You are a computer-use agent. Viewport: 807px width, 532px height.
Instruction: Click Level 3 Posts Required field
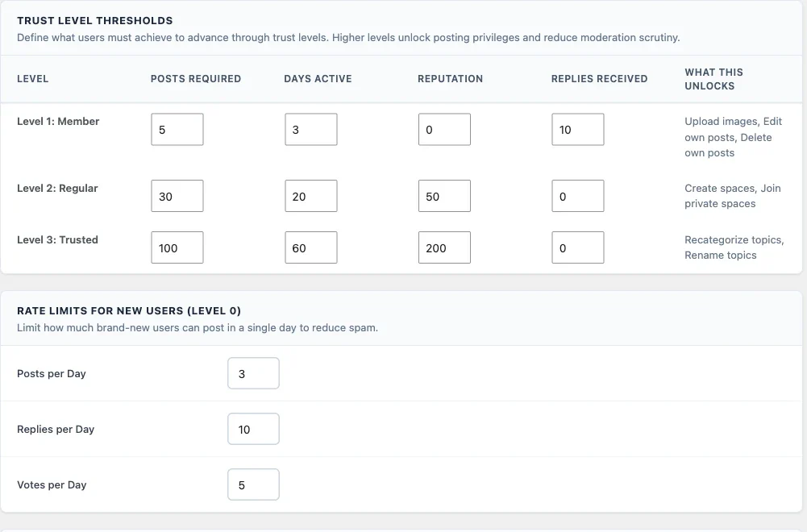click(177, 247)
